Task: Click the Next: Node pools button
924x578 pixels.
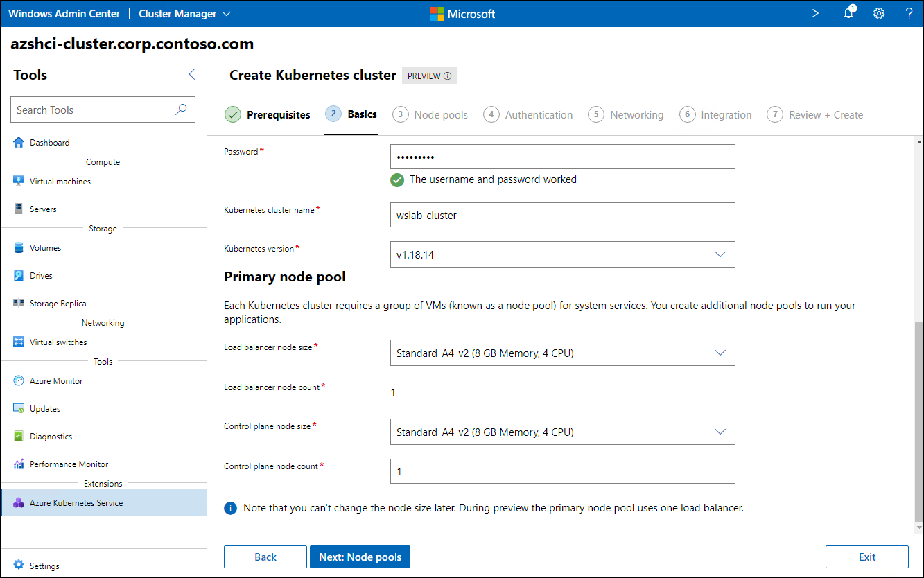Action: [x=360, y=557]
